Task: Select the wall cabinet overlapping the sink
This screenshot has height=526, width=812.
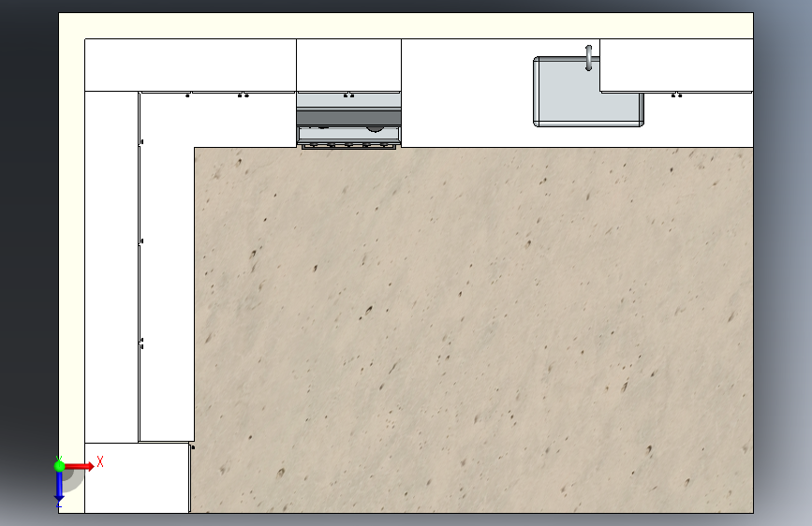Action: click(x=676, y=66)
